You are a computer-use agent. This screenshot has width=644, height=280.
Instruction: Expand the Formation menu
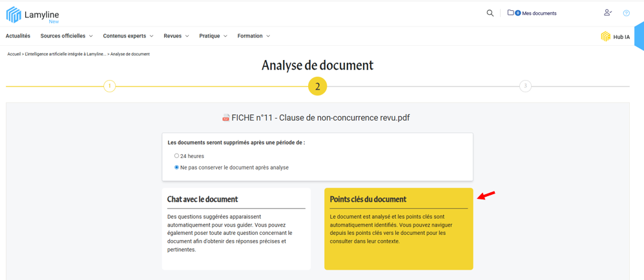pyautogui.click(x=254, y=36)
